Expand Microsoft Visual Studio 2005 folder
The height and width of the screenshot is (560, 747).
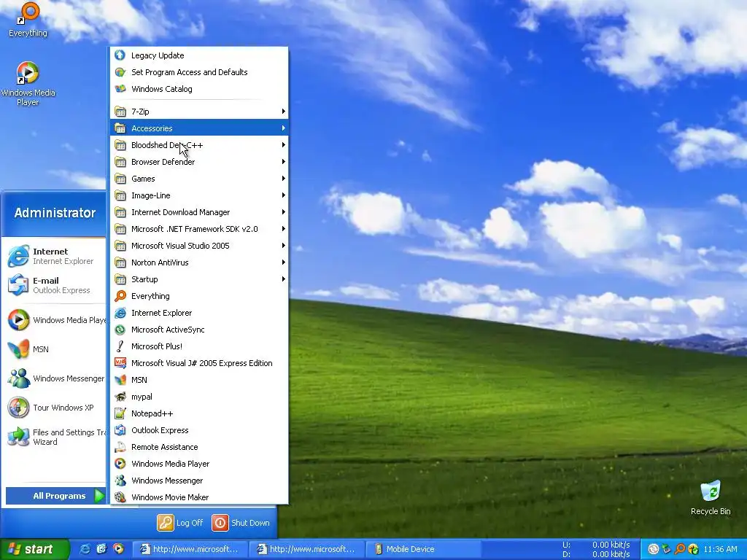pos(199,246)
